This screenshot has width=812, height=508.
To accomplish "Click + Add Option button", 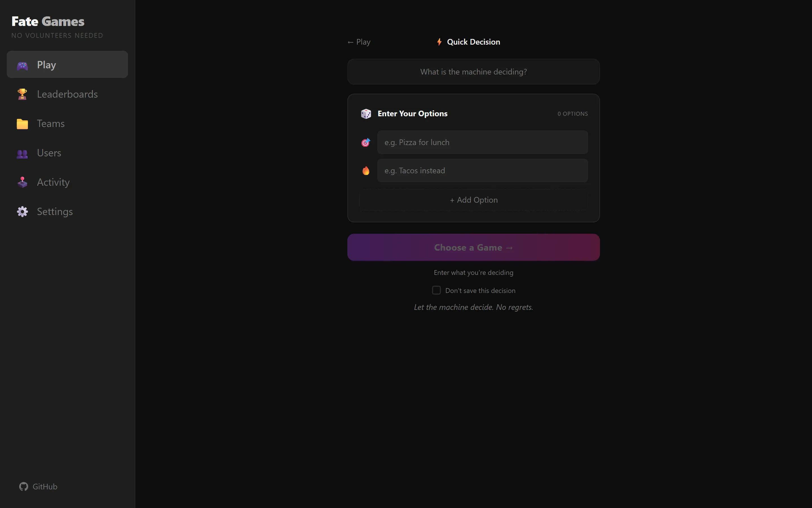I will (x=473, y=200).
